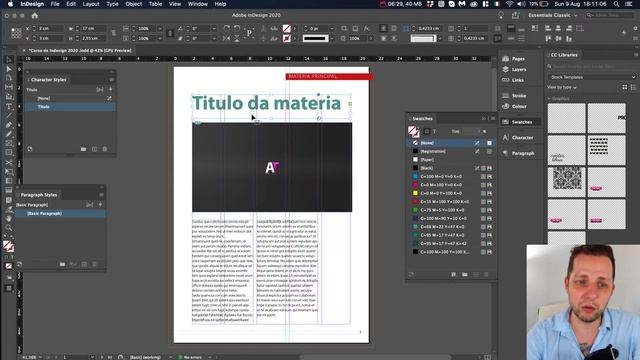Toggle formatting affects container in Swatches
The image size is (640, 360).
click(x=427, y=131)
